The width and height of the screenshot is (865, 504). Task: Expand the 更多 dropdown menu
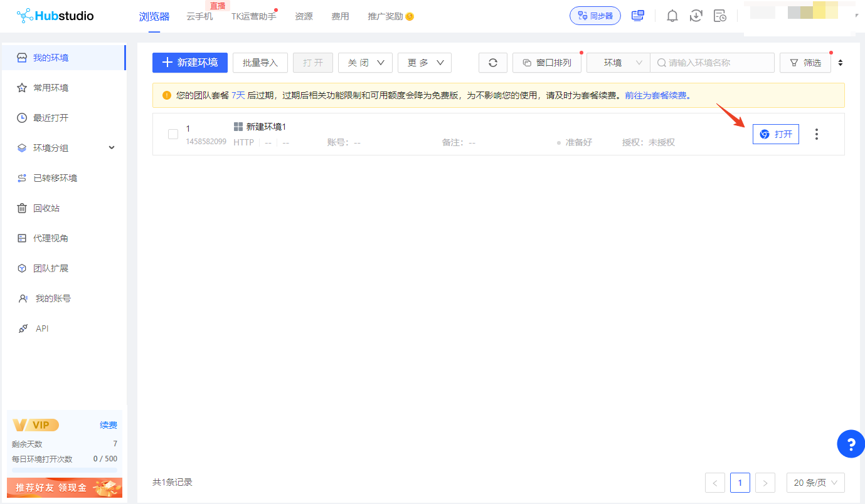[x=425, y=63]
